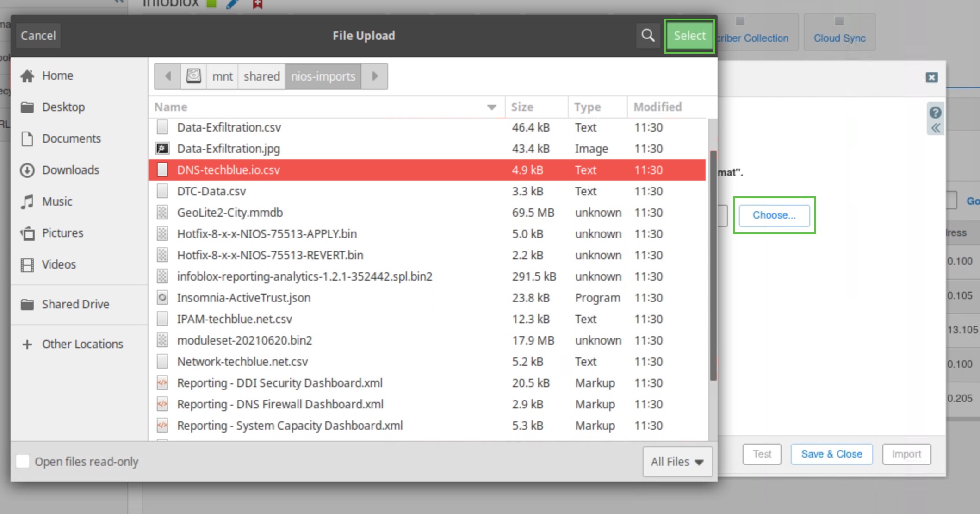Viewport: 980px width, 514px height.
Task: Close the Infoblox panel with the X icon
Action: point(931,78)
